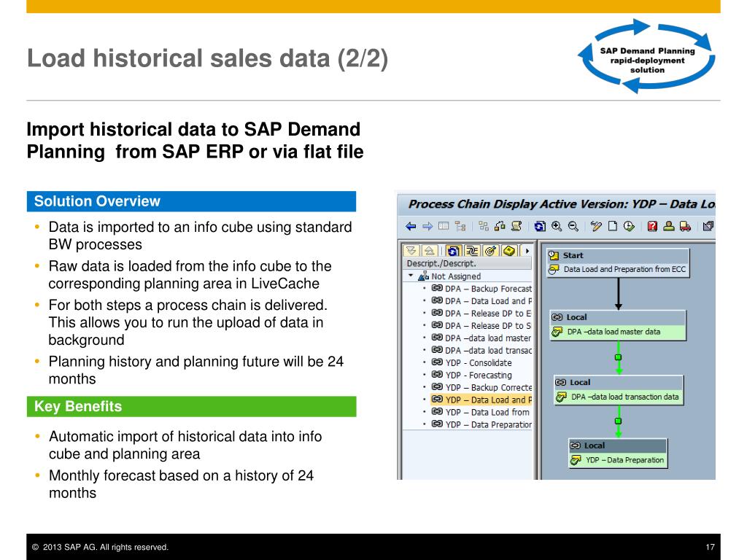
Task: Select YDP – Data Preparation chain node
Action: (618, 460)
